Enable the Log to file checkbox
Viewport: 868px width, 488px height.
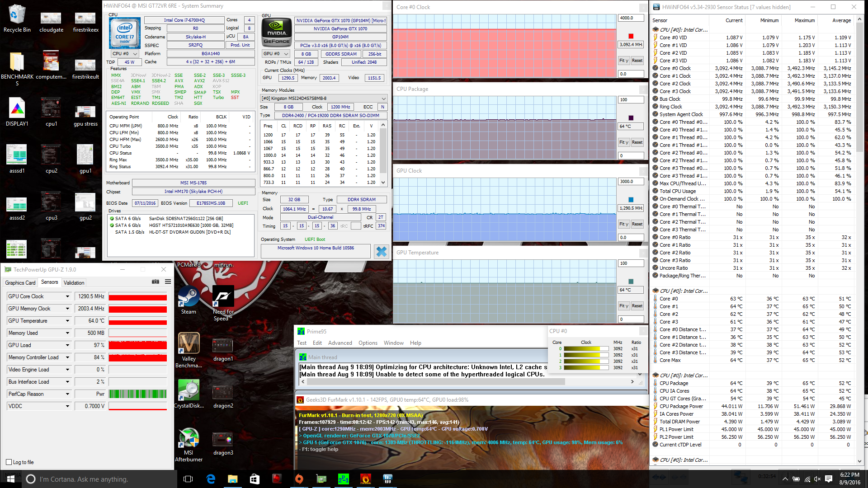9,462
